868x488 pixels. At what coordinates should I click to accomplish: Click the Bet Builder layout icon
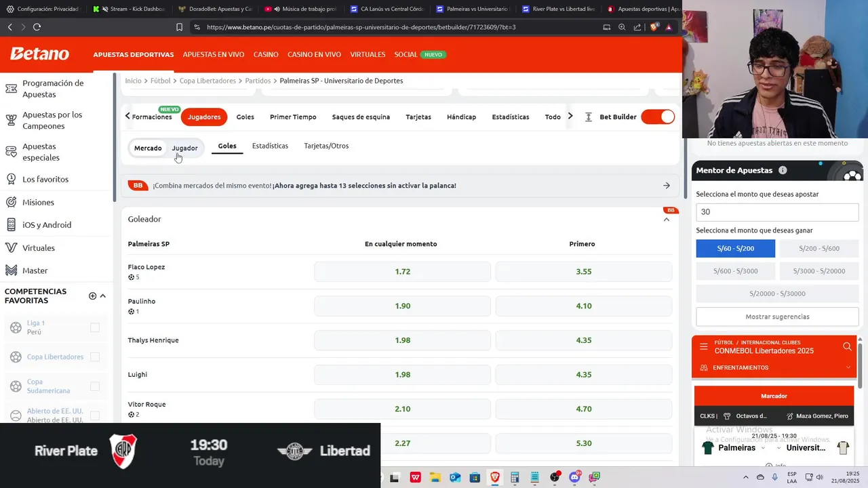pyautogui.click(x=588, y=117)
